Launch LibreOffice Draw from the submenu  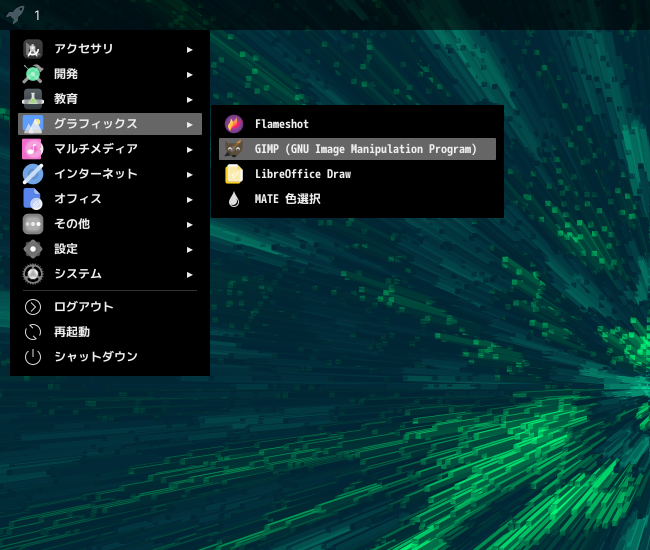pyautogui.click(x=357, y=174)
